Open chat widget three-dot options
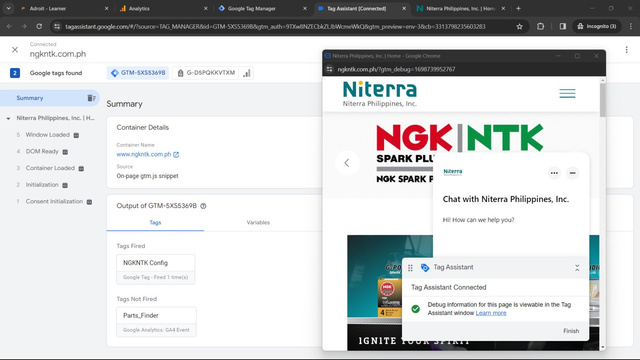640x360 pixels. (554, 173)
